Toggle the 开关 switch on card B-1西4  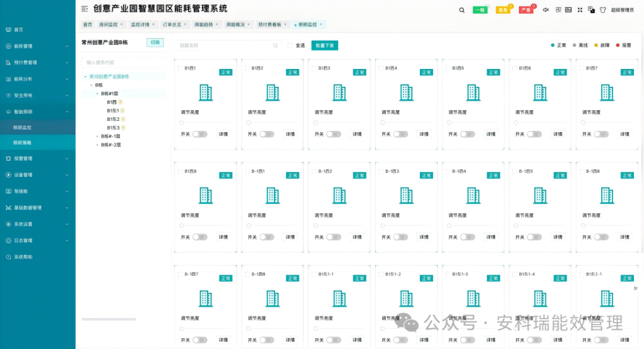click(467, 237)
